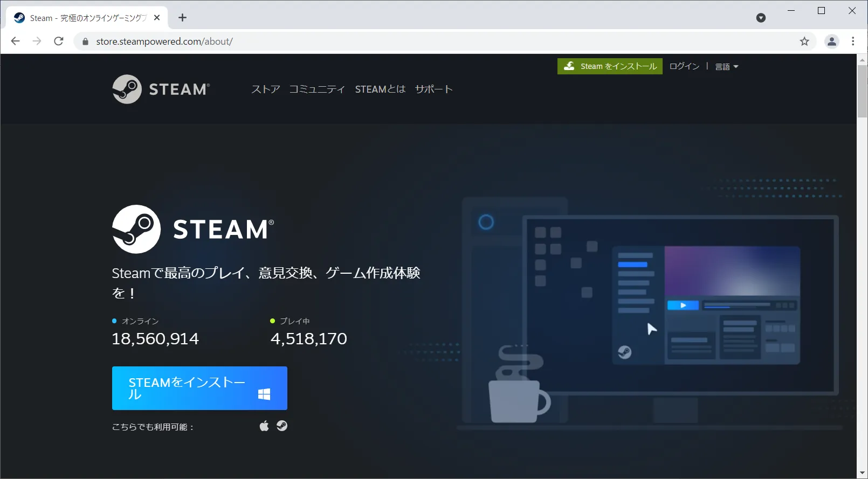Reload the page with the refresh icon
The height and width of the screenshot is (479, 868).
59,41
